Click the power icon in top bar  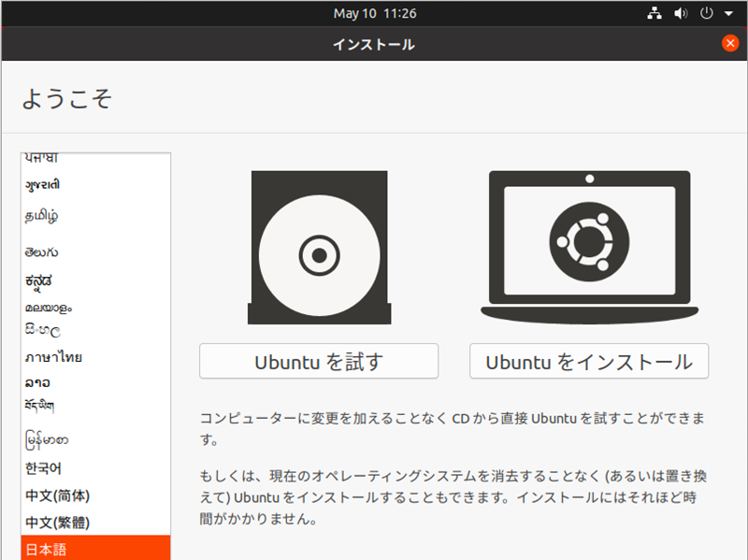click(x=707, y=13)
